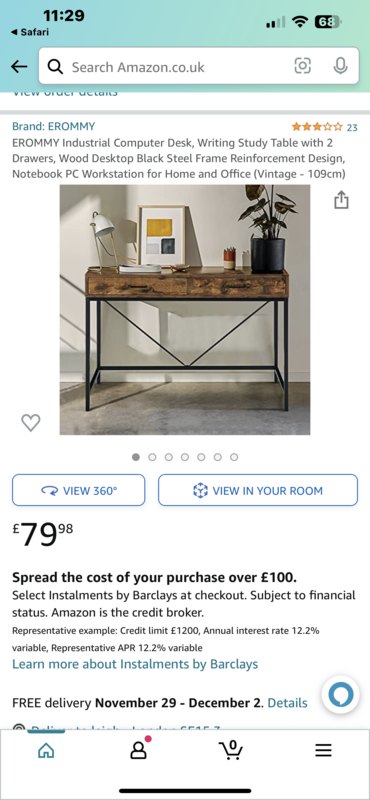
Task: Open the shopping cart icon
Action: [x=231, y=749]
